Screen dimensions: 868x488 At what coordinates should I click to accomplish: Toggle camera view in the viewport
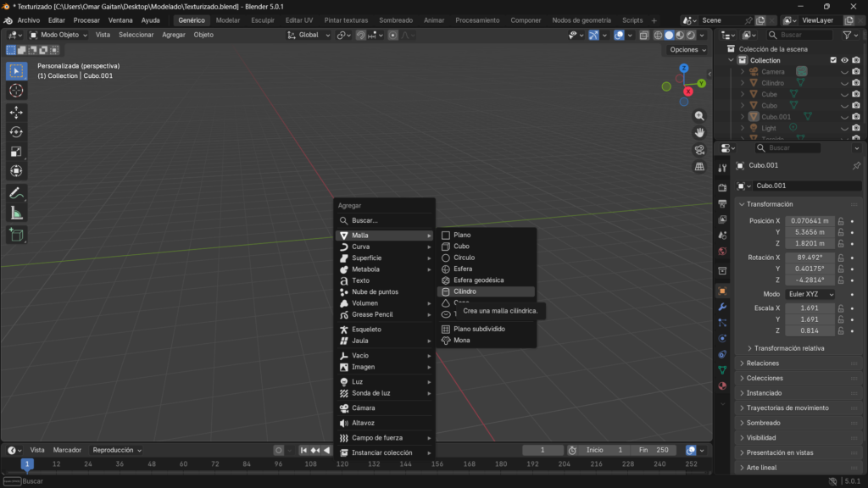(699, 150)
